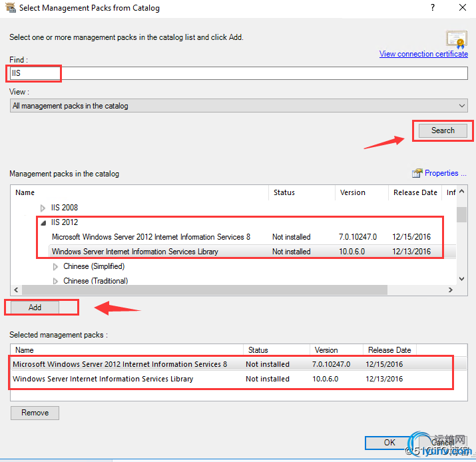Click the Search button

click(x=443, y=130)
